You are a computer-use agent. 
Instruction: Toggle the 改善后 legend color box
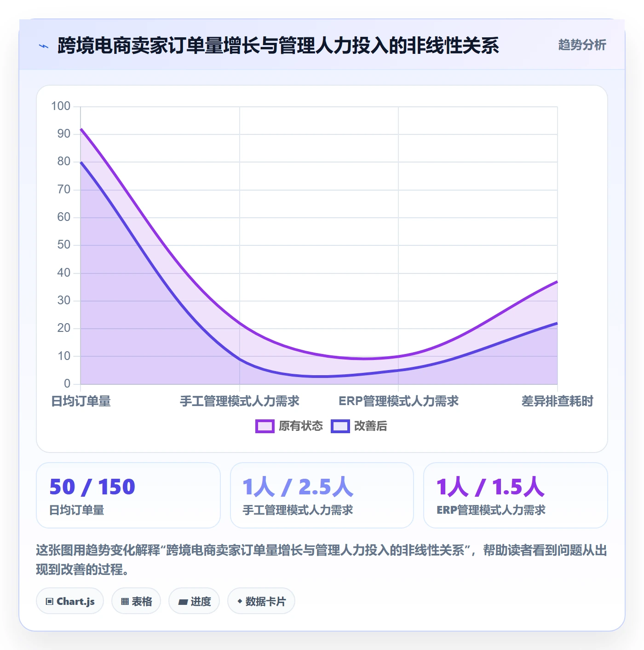(x=340, y=426)
